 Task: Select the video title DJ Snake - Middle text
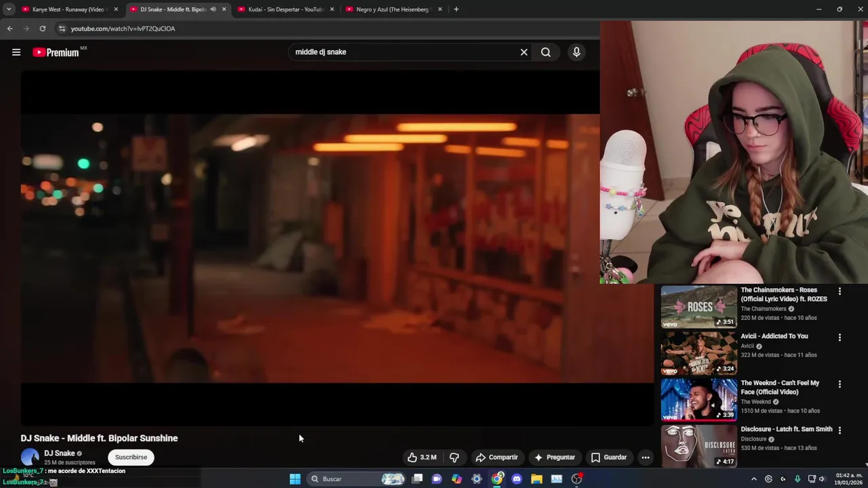click(x=99, y=439)
